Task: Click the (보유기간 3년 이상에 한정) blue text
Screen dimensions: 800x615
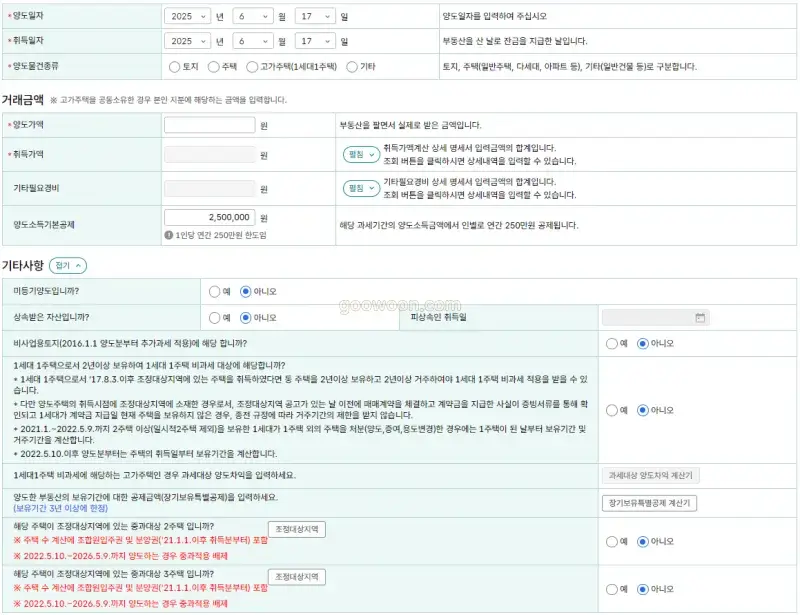Action: [x=61, y=508]
